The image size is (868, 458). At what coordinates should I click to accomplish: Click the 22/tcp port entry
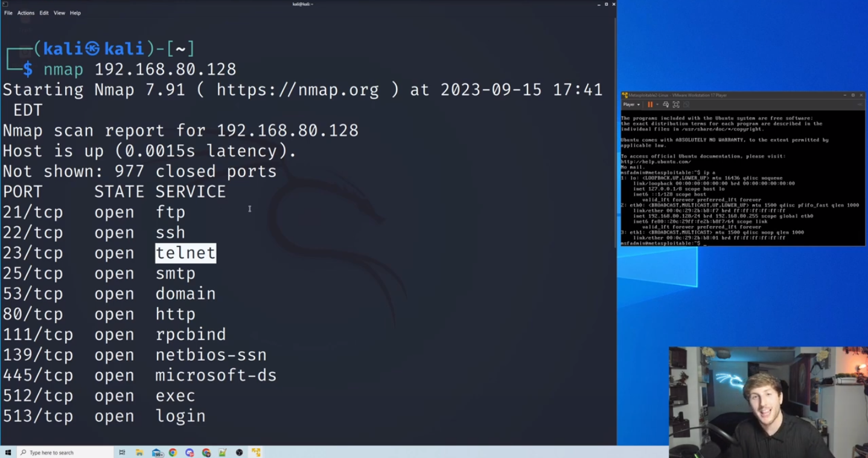[33, 233]
